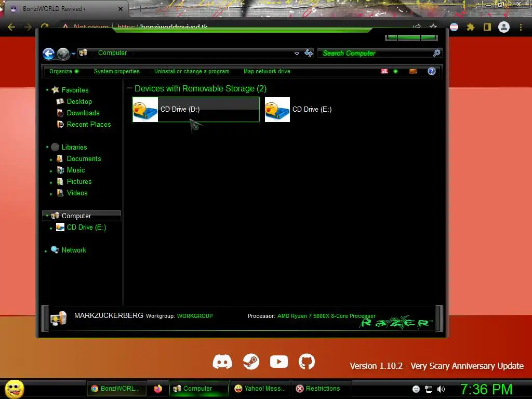Click the AMD Ryzen processor text
The image size is (532, 399).
point(326,316)
